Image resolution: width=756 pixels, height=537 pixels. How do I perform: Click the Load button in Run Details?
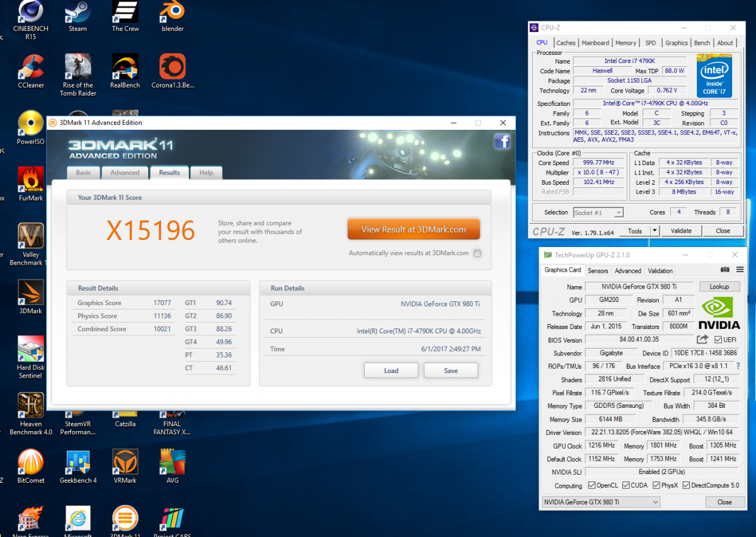(x=391, y=371)
